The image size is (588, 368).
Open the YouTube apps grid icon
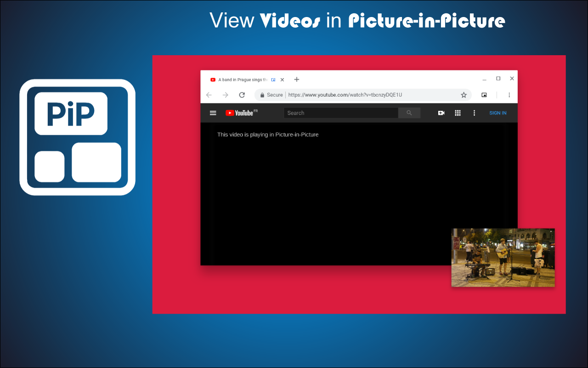click(x=458, y=113)
